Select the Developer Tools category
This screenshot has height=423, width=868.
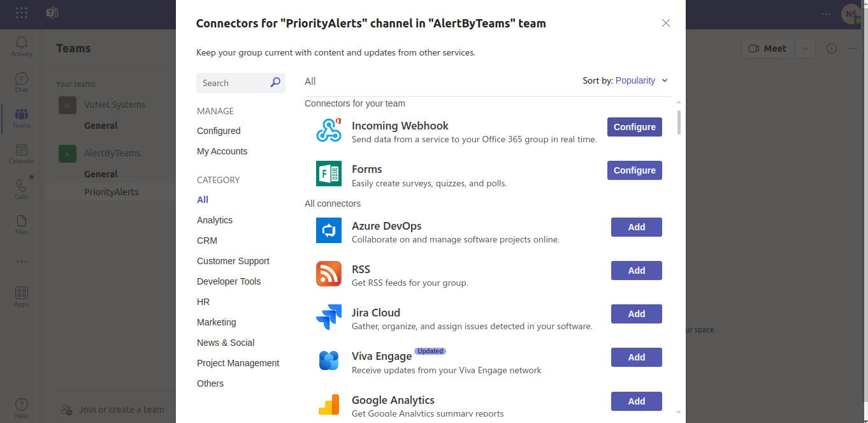point(229,281)
